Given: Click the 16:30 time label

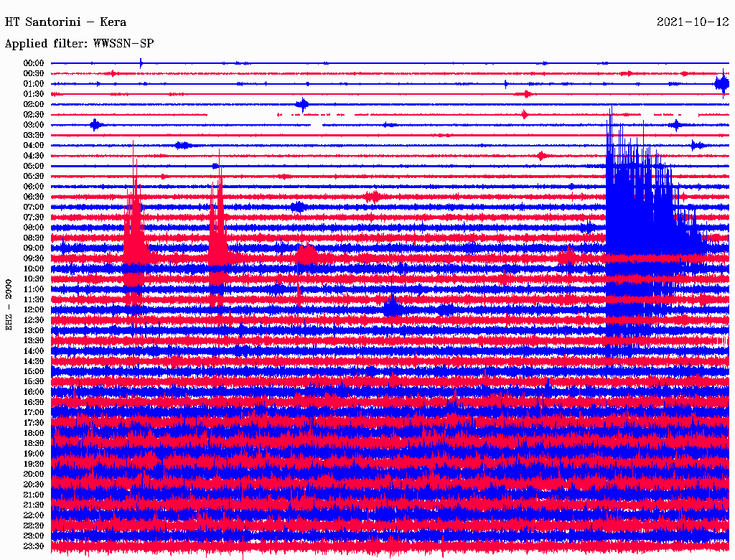Looking at the screenshot, I should click(34, 403).
